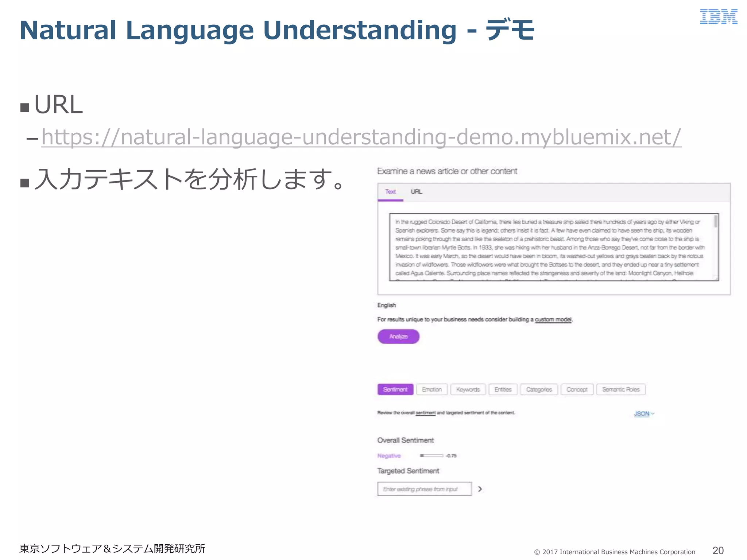747x560 pixels.
Task: Switch to the URL input tab
Action: (x=416, y=192)
